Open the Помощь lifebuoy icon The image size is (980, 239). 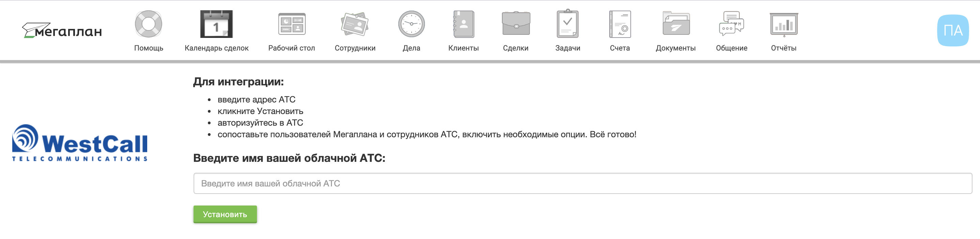(148, 24)
